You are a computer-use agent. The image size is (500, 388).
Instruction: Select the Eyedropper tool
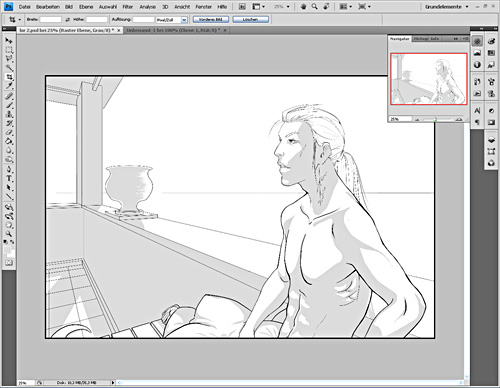point(9,86)
